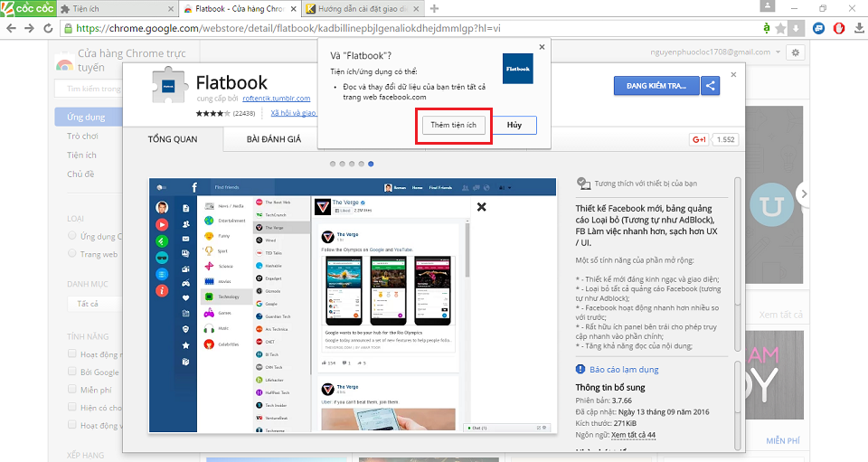Select Chủ đề in the store sidebar

click(80, 174)
